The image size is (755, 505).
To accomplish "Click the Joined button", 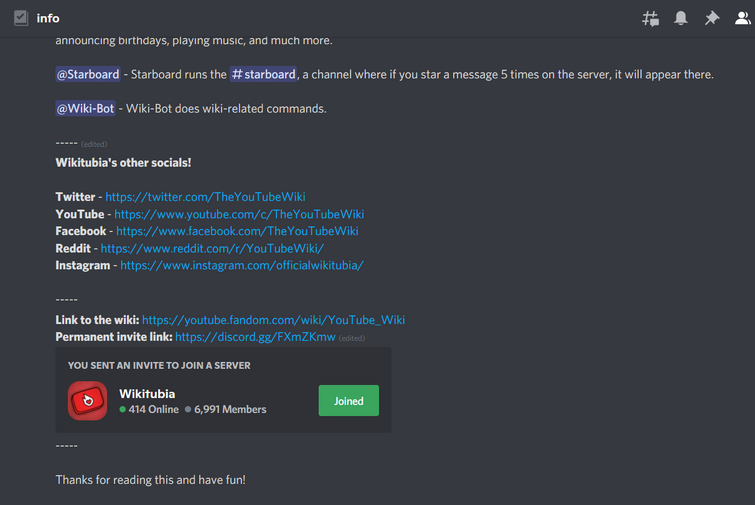I will click(x=348, y=401).
